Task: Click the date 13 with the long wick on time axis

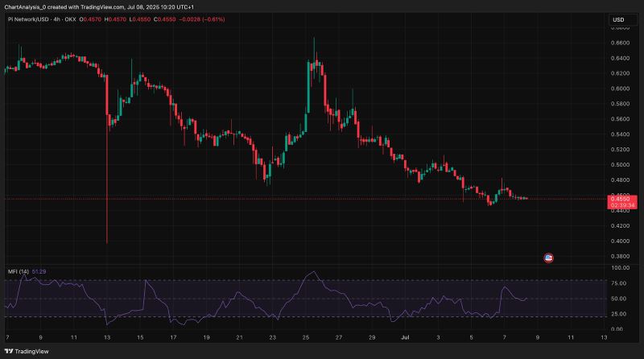Action: coord(107,337)
